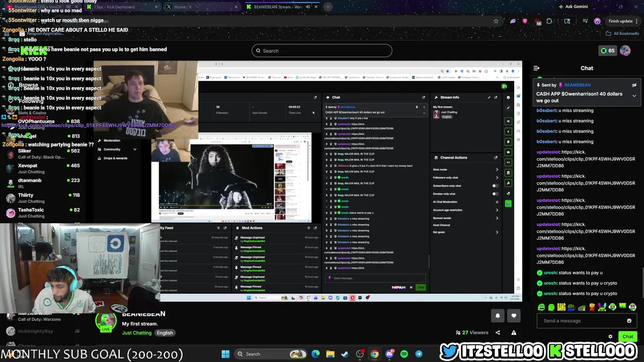
Task: Switch to Clips - Kick Dashboard tab
Action: (x=121, y=7)
